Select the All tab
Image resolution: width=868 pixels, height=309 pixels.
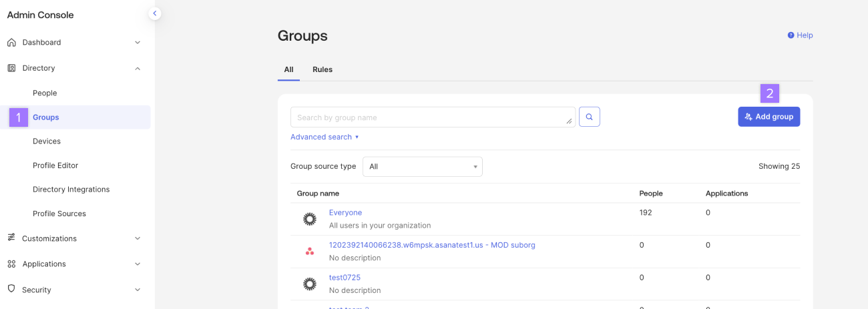pos(288,69)
